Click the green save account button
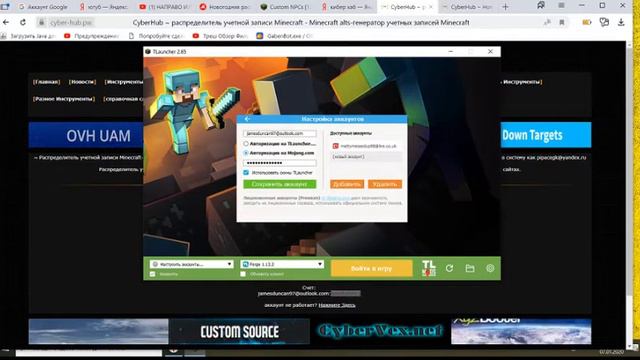Viewport: 640px width, 360px height. tap(280, 184)
